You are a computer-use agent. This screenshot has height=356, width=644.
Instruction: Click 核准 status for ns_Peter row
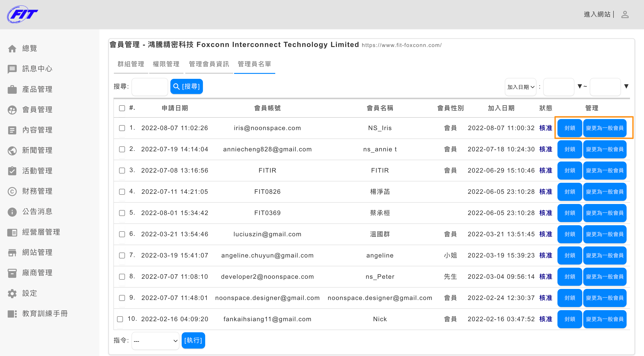tap(545, 277)
